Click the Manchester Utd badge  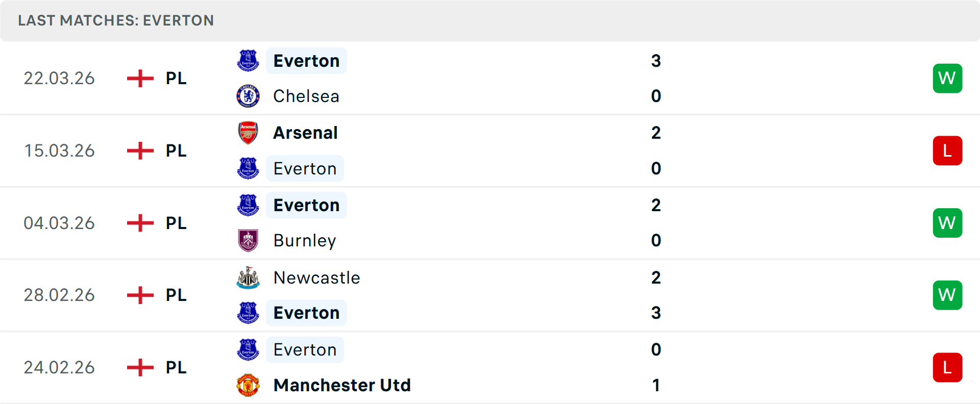pos(248,385)
